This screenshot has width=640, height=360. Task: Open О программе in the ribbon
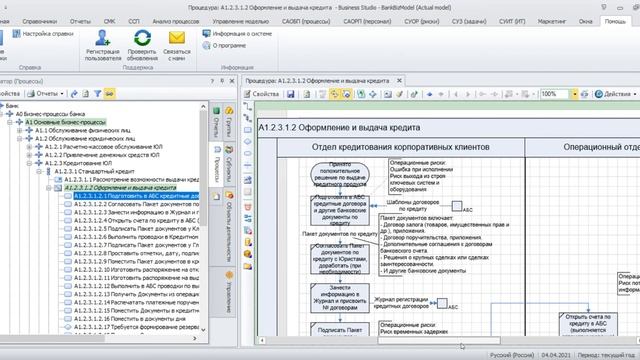click(224, 45)
